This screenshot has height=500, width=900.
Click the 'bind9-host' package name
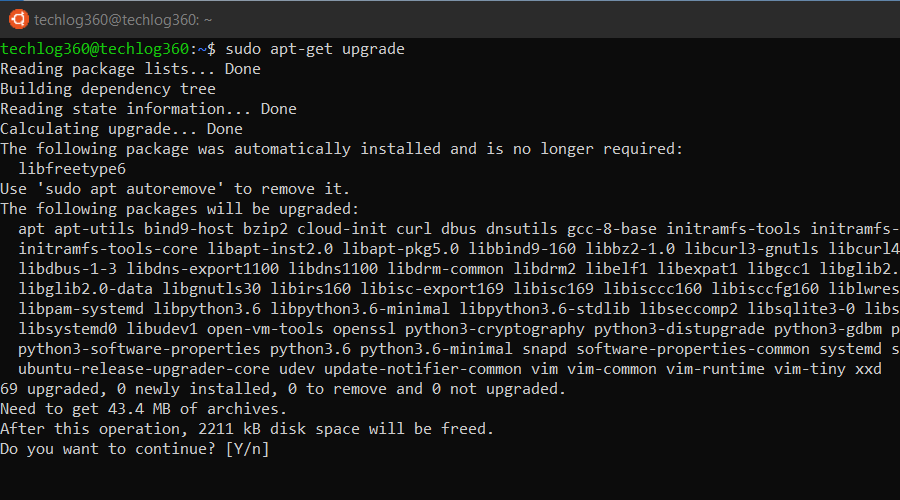(x=189, y=229)
